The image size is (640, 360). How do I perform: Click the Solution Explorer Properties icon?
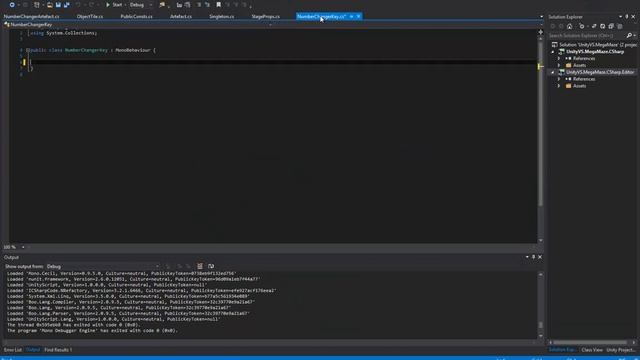pos(620,26)
